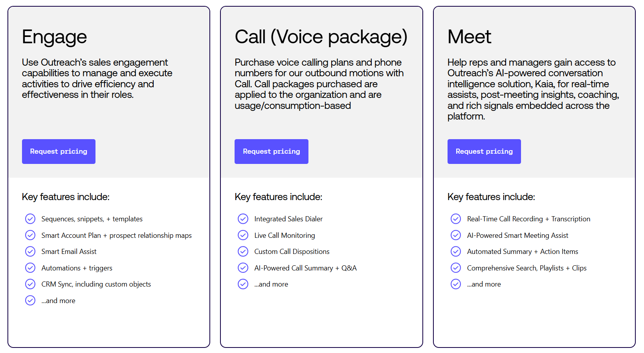
Task: Click checkmark icon beside Live Call Monitoring
Action: tap(243, 235)
